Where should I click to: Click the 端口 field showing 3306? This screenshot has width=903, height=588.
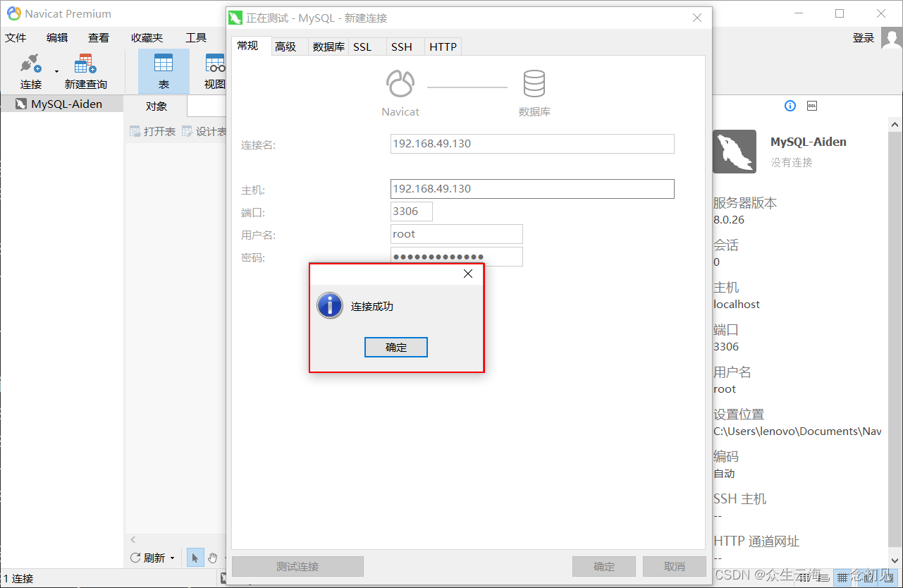(412, 212)
